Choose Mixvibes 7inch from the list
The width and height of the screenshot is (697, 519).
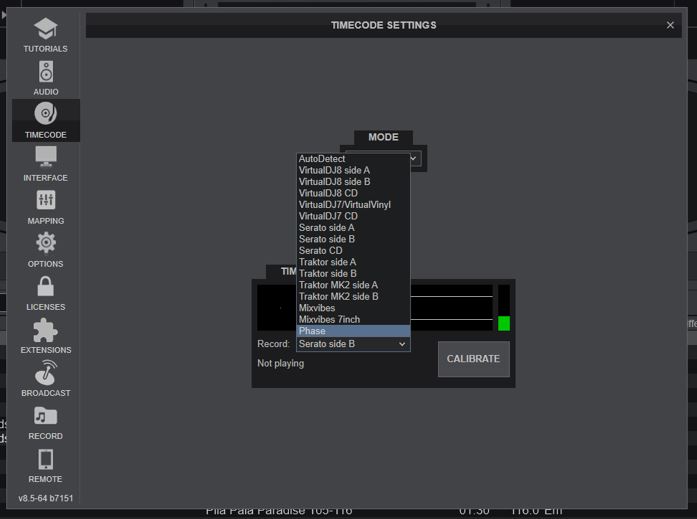tap(352, 319)
